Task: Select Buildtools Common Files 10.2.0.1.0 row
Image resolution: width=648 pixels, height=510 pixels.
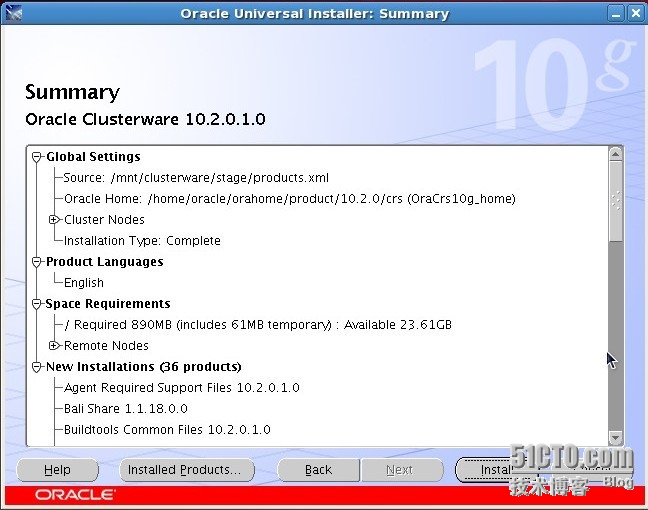Action: pos(167,430)
